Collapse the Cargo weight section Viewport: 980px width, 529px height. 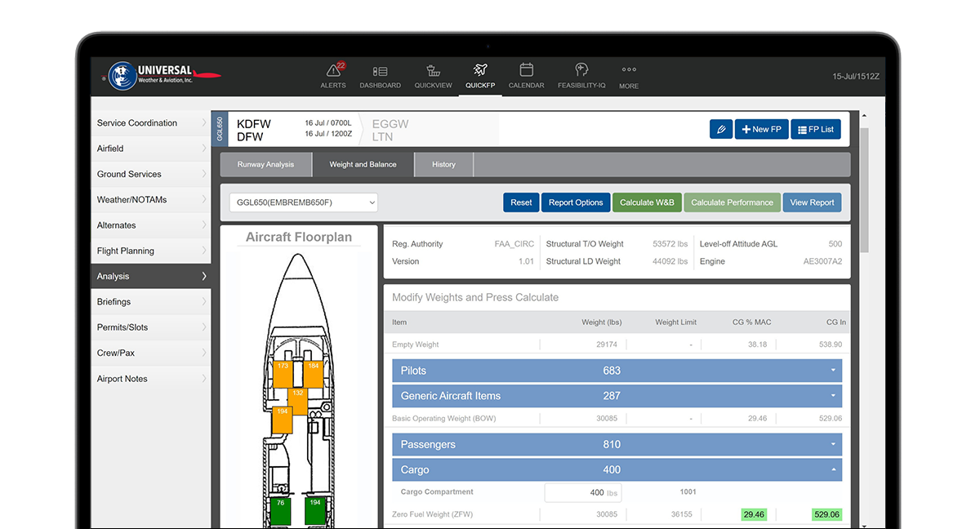pyautogui.click(x=617, y=470)
